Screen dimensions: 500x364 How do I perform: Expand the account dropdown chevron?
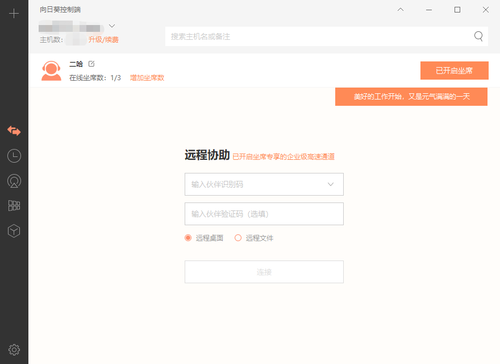[x=112, y=26]
